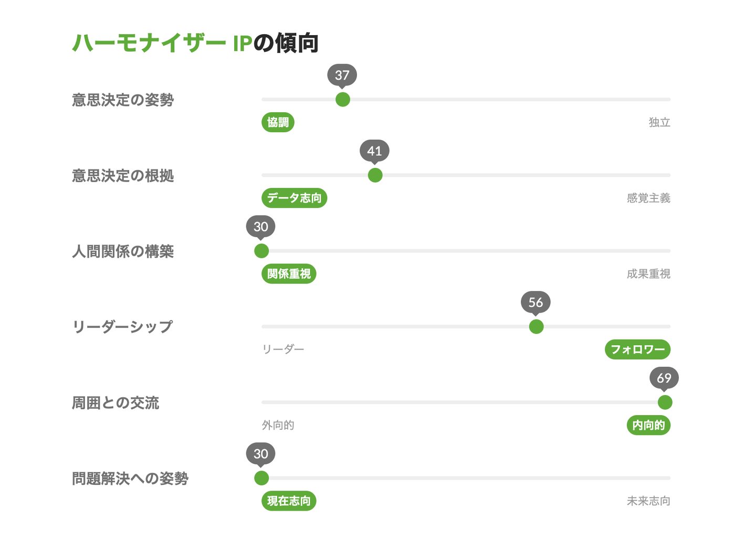Select the green フォロワー tag
The height and width of the screenshot is (541, 756).
click(x=637, y=349)
